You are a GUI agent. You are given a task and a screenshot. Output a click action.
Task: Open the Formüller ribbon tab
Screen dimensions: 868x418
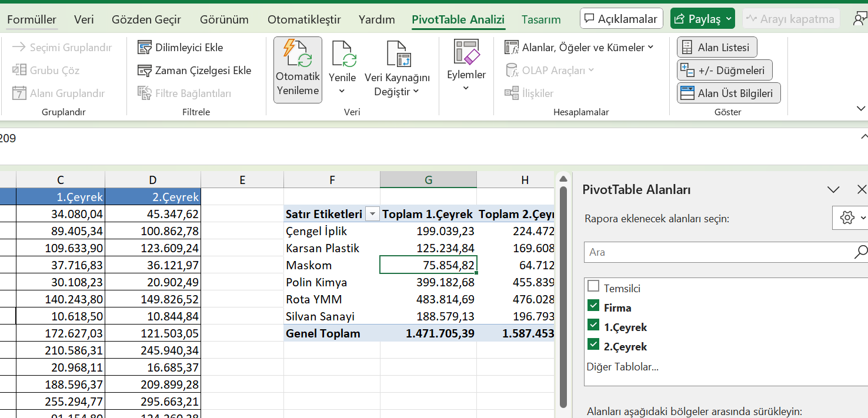click(x=32, y=19)
